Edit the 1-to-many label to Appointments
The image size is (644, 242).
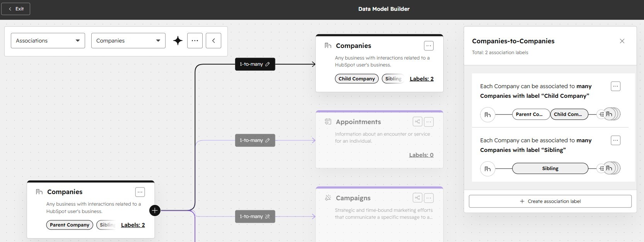pos(255,140)
